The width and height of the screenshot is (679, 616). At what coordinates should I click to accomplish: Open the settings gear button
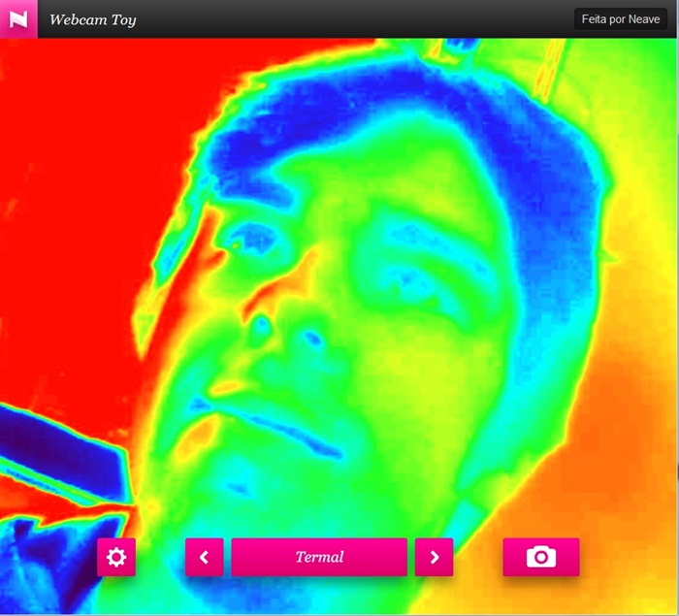coord(116,557)
